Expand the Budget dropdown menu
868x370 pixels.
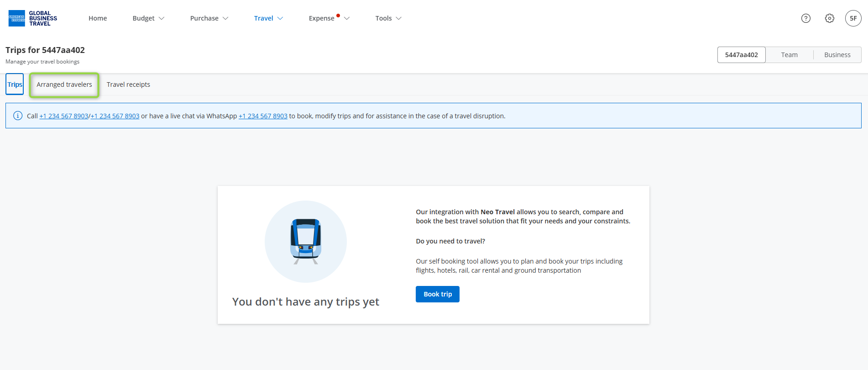pyautogui.click(x=148, y=18)
